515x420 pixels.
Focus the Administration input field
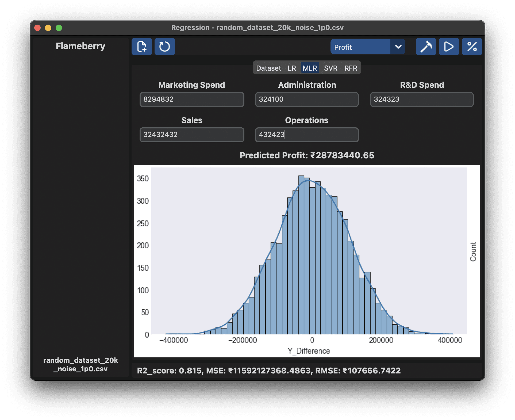(307, 100)
